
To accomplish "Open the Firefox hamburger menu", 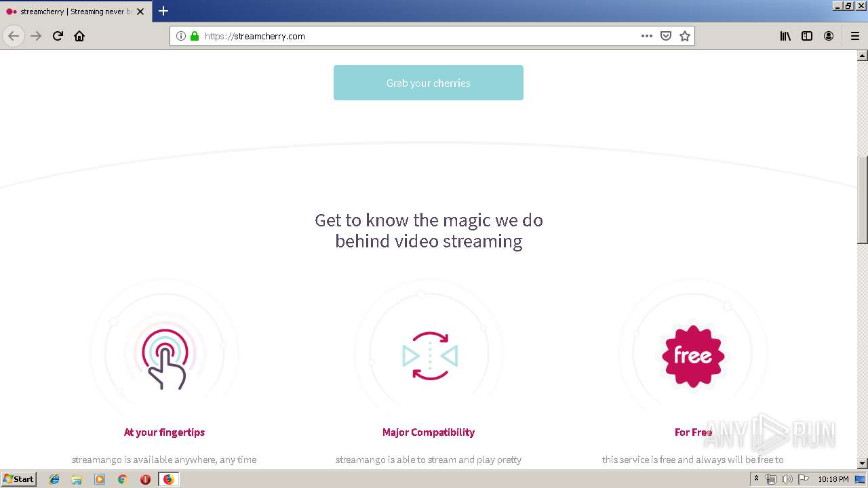I will click(x=855, y=36).
